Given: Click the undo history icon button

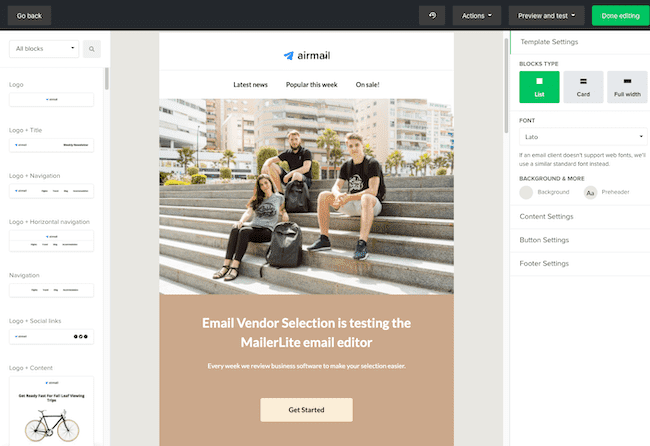Looking at the screenshot, I should click(432, 16).
